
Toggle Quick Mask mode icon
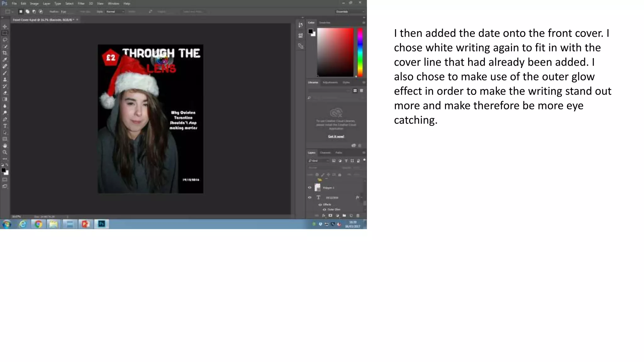[x=5, y=180]
